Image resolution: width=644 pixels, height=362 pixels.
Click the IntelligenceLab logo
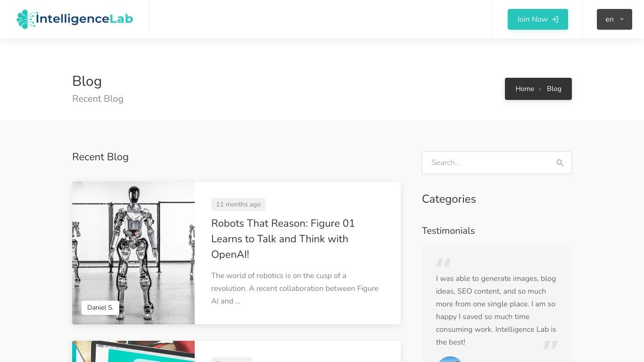tap(74, 19)
